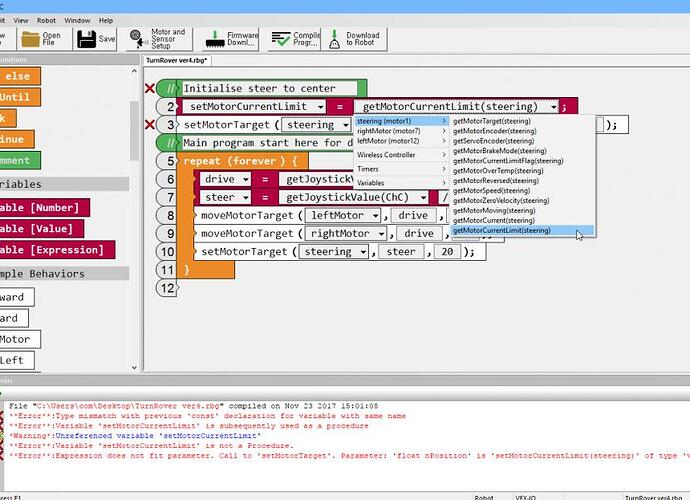The image size is (690, 500).
Task: Choose getServoEncoder(steering) from list
Action: [x=493, y=141]
